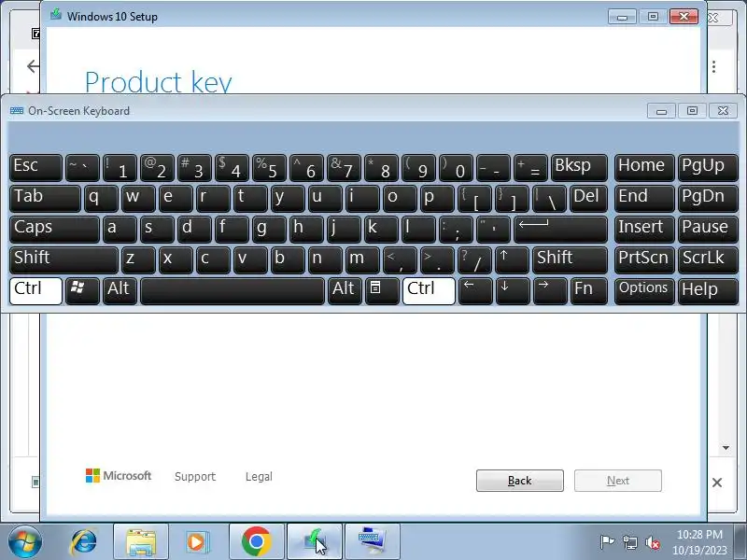Toggle the left Ctrl key
747x560 pixels.
[35, 291]
